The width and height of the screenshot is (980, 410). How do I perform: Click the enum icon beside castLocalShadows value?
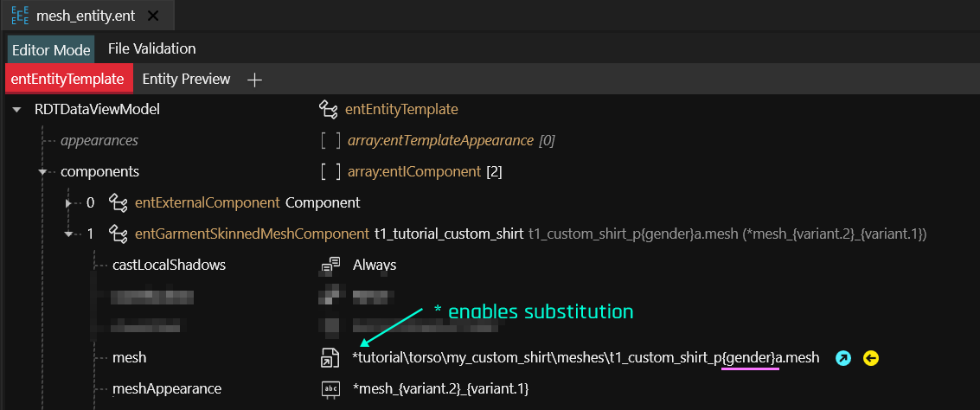[x=330, y=265]
